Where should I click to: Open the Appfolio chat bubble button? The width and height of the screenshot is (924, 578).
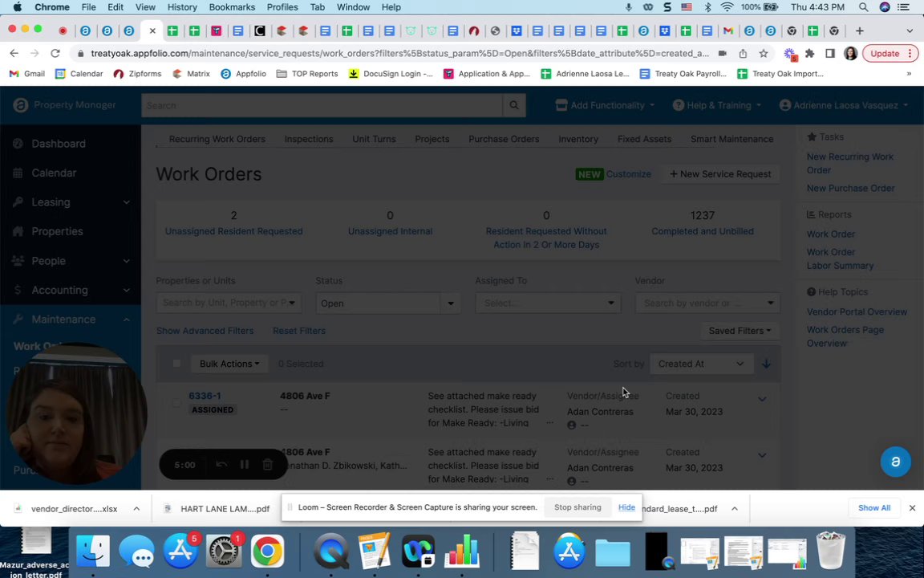tap(896, 462)
